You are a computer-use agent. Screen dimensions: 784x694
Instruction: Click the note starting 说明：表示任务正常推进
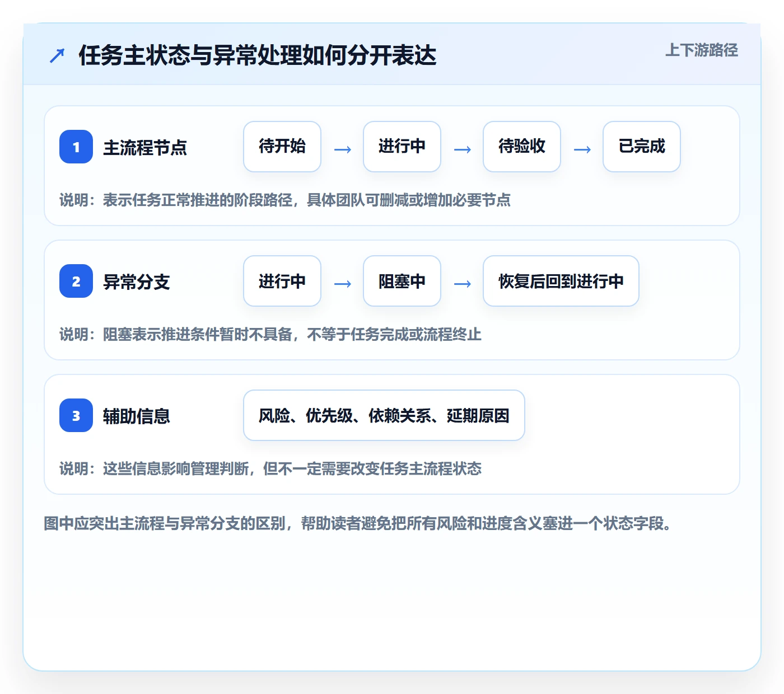[285, 200]
